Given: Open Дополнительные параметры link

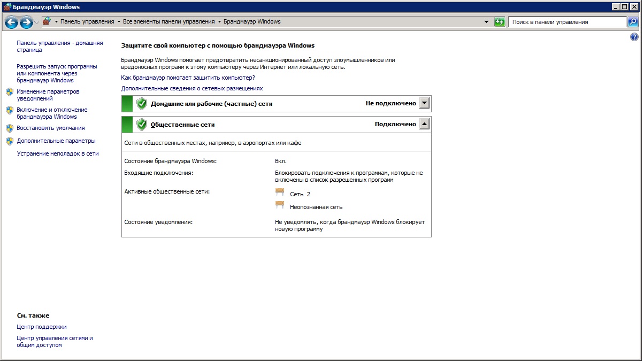Looking at the screenshot, I should 56,141.
